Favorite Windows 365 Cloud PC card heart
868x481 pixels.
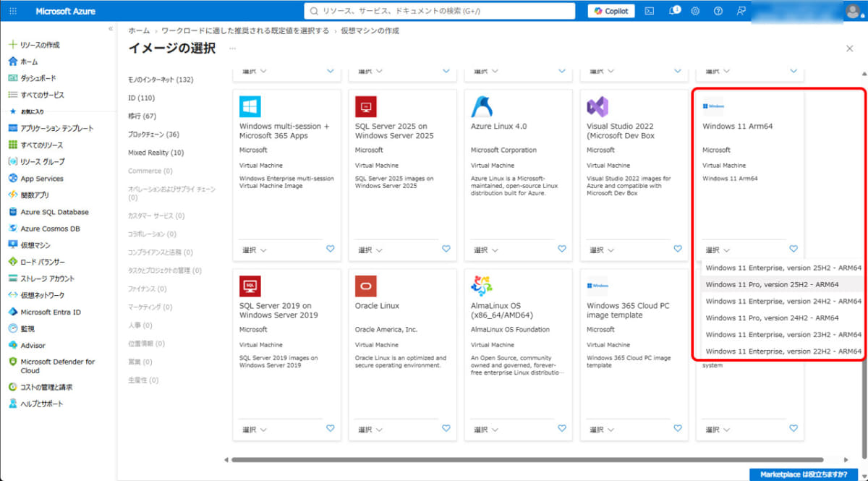[678, 428]
